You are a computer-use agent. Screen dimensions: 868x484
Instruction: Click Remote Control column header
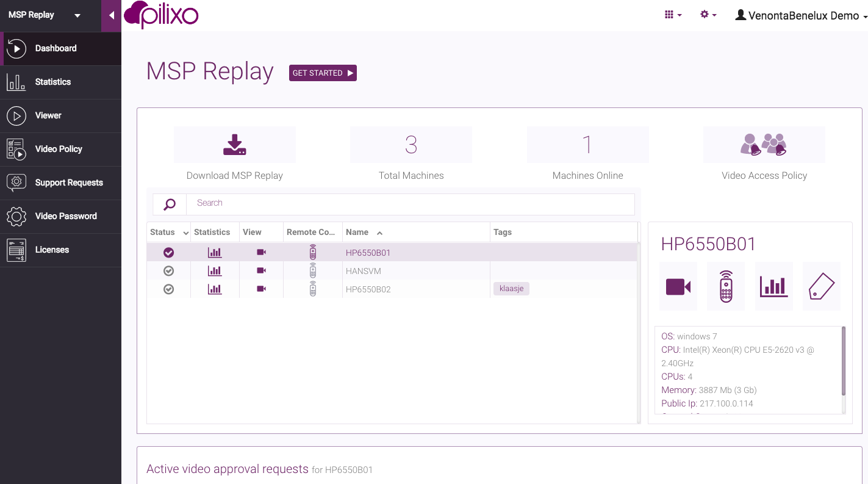[x=311, y=233]
